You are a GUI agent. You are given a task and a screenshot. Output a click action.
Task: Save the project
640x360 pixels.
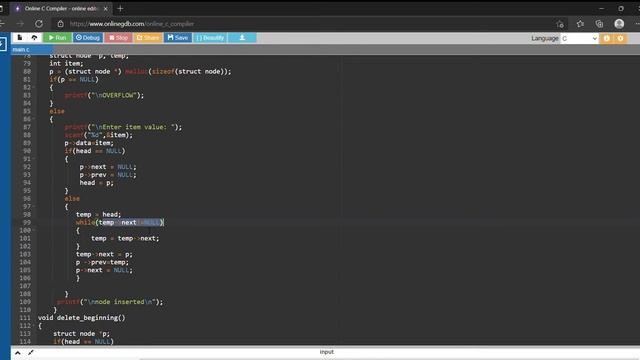click(178, 38)
